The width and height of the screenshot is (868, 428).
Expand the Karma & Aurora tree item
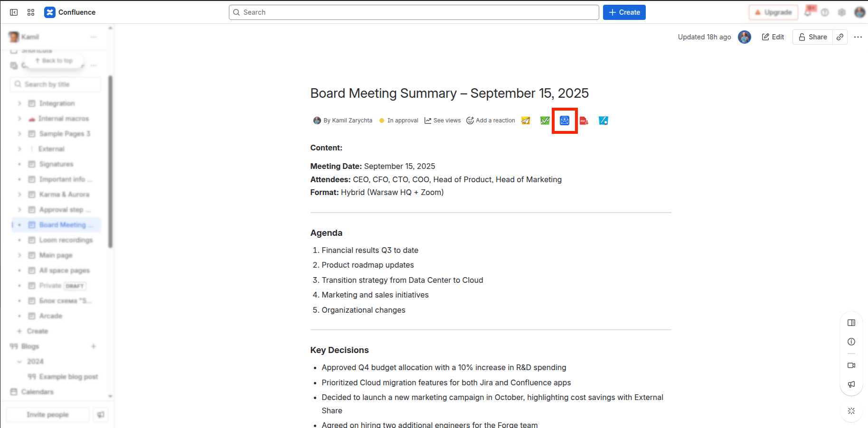[x=19, y=195]
